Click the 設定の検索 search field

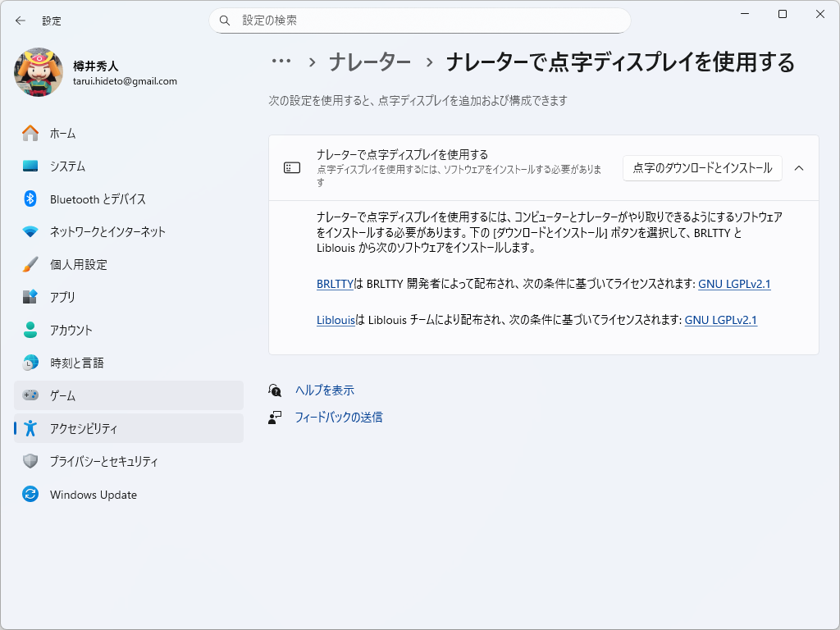[420, 21]
